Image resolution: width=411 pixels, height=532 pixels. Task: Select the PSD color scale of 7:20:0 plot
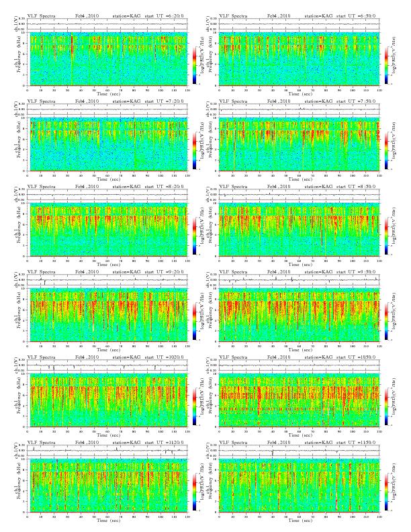[x=194, y=150]
